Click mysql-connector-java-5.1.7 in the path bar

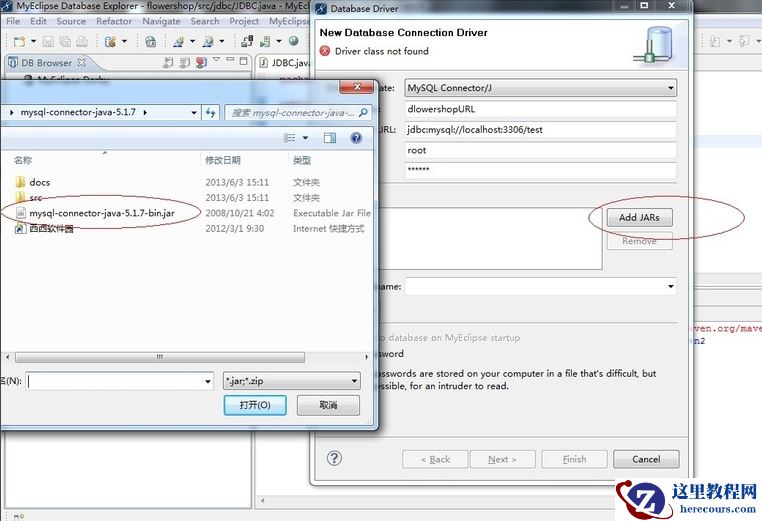click(78, 112)
